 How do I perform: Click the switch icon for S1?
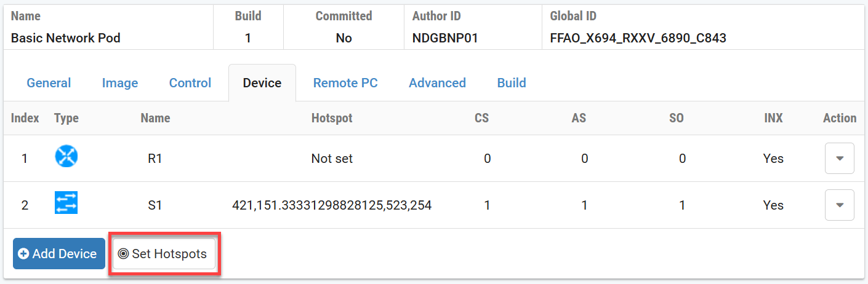point(66,204)
